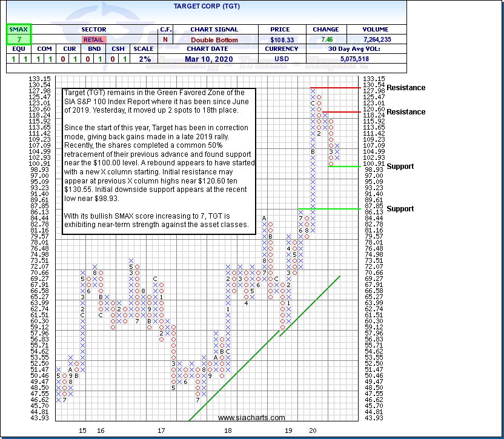Open the siacharts.com website link
Viewport: 504px width, 439px height.
[x=251, y=418]
